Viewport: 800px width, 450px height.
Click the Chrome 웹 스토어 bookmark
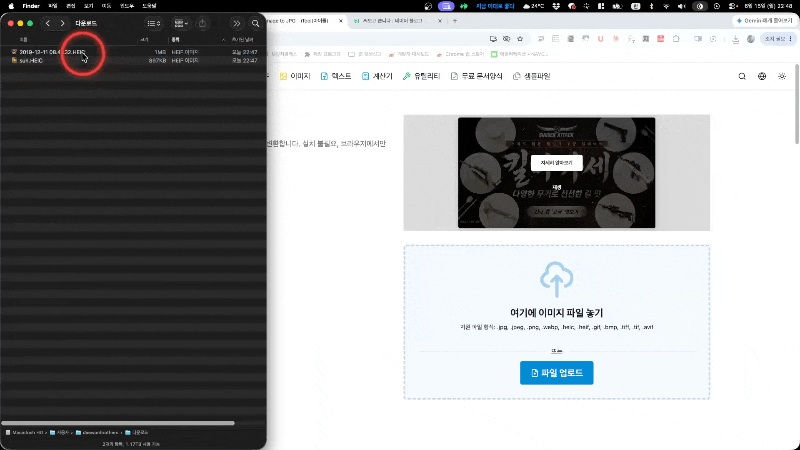pyautogui.click(x=460, y=54)
